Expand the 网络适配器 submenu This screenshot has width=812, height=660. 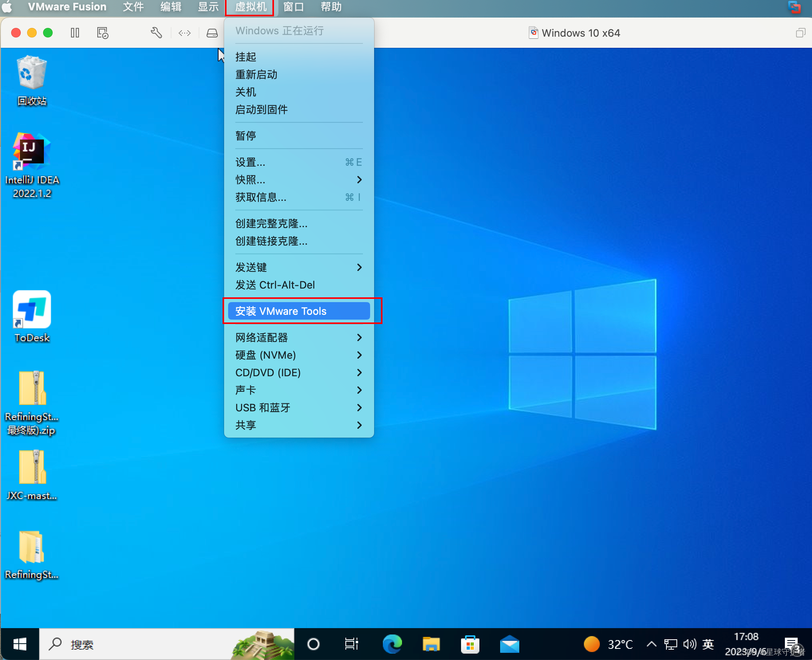coord(299,338)
